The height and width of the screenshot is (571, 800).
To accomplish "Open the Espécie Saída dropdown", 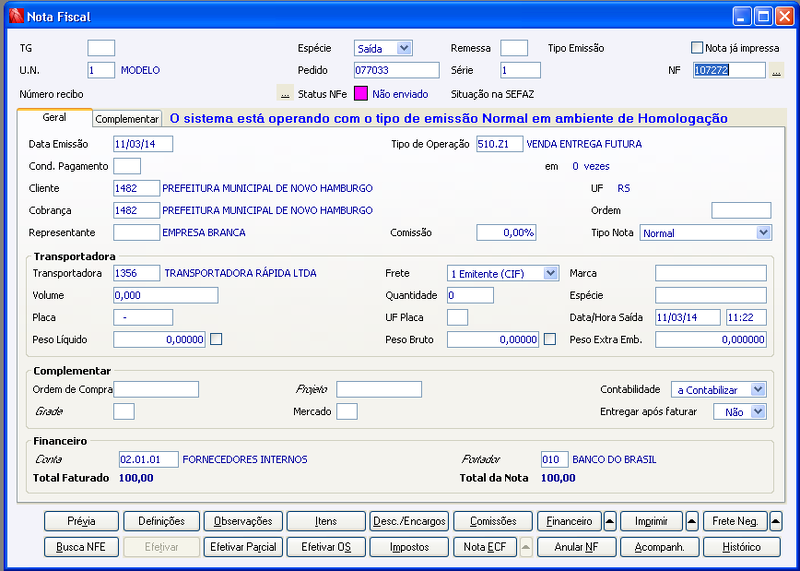I will point(383,48).
